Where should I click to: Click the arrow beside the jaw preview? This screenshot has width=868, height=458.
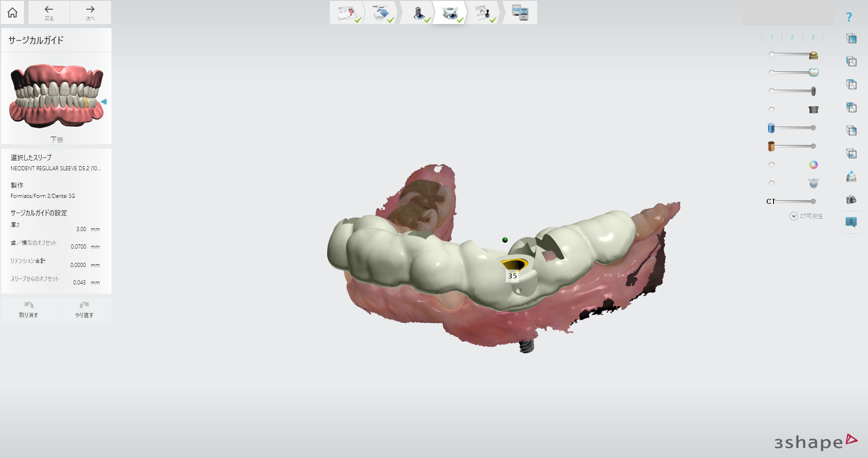point(104,102)
